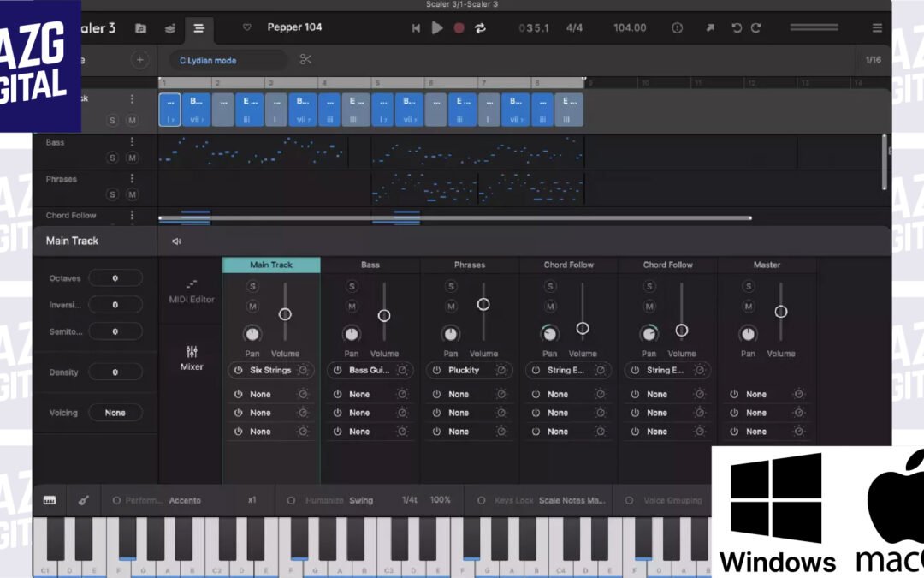Solo the Bass track in track list
This screenshot has width=924, height=578.
(112, 158)
